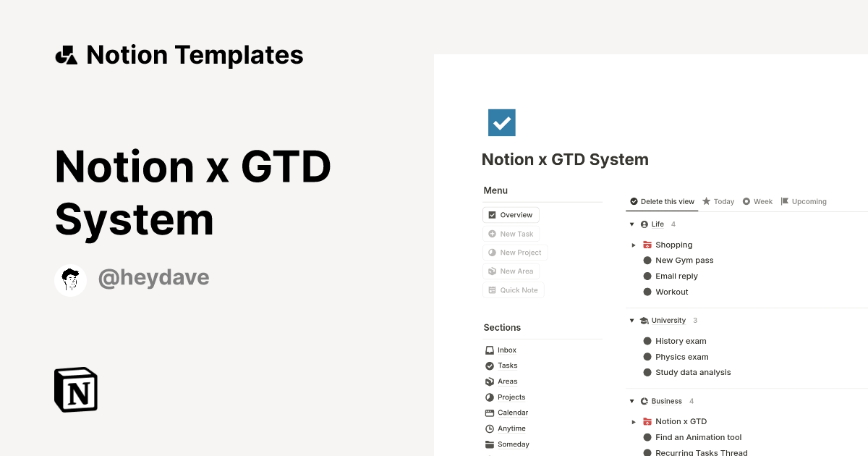The width and height of the screenshot is (868, 456).
Task: Switch to the Today view tab
Action: [x=718, y=201]
